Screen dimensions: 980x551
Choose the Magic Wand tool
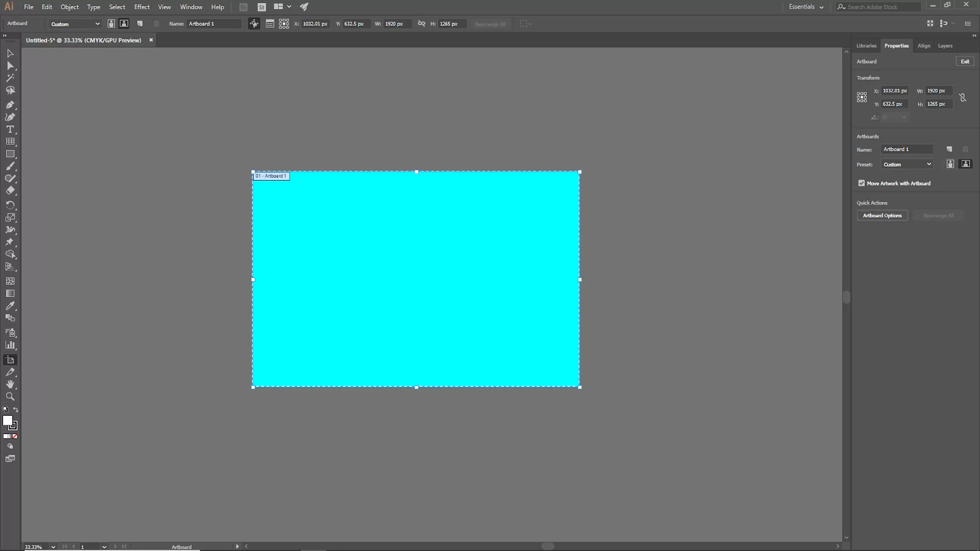point(10,78)
